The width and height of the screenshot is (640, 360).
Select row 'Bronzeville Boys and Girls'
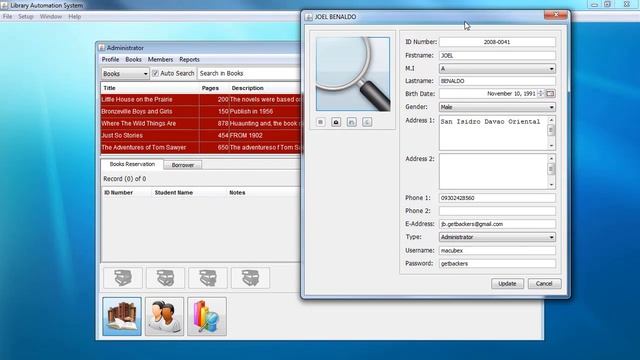pos(201,111)
